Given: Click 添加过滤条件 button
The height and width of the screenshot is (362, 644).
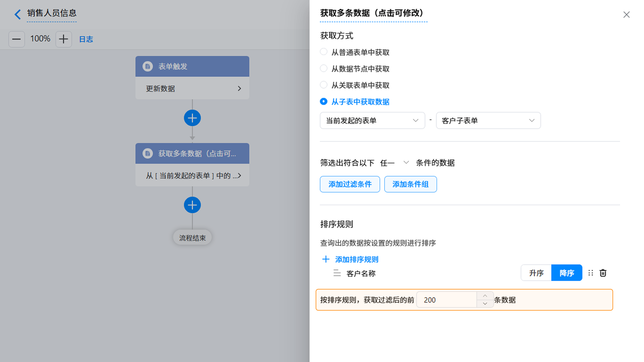Looking at the screenshot, I should (350, 184).
